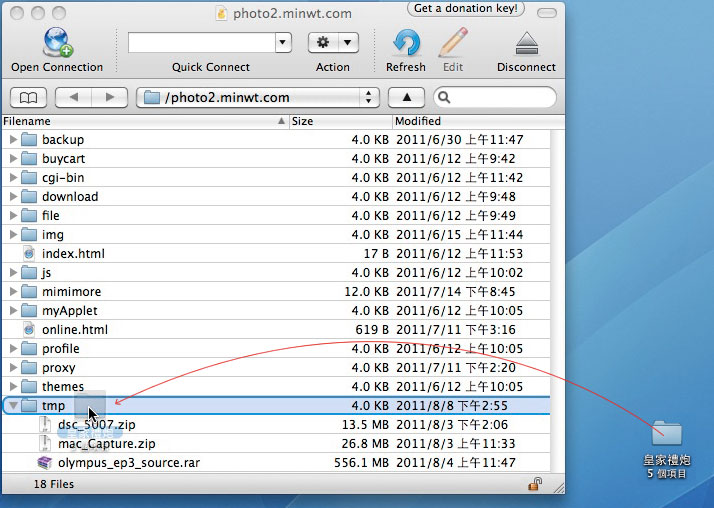Click in the Quick Connect text field
Screen dimensions: 714x508
(202, 43)
